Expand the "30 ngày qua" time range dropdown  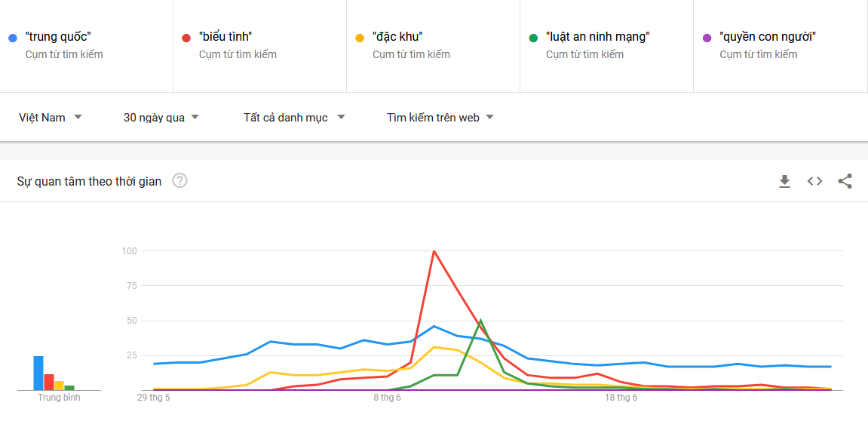coord(161,118)
